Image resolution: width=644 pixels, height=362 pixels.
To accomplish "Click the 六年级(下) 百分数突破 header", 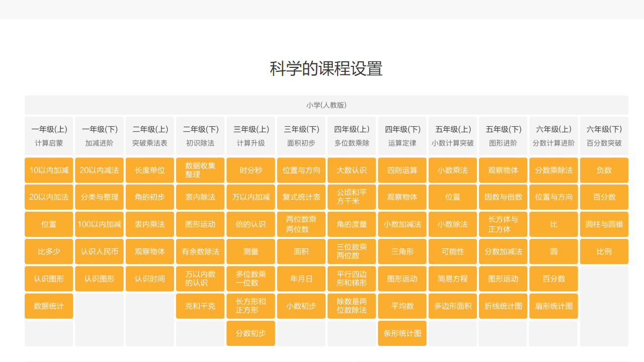I will [604, 136].
